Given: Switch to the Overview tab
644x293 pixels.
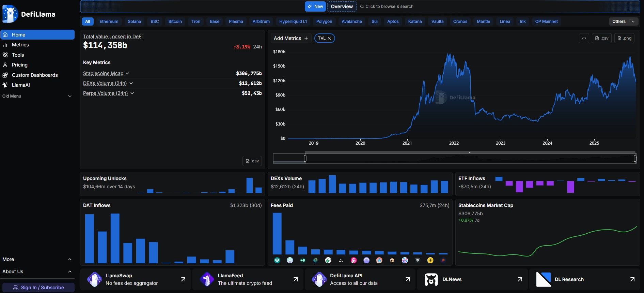Looking at the screenshot, I should [342, 6].
